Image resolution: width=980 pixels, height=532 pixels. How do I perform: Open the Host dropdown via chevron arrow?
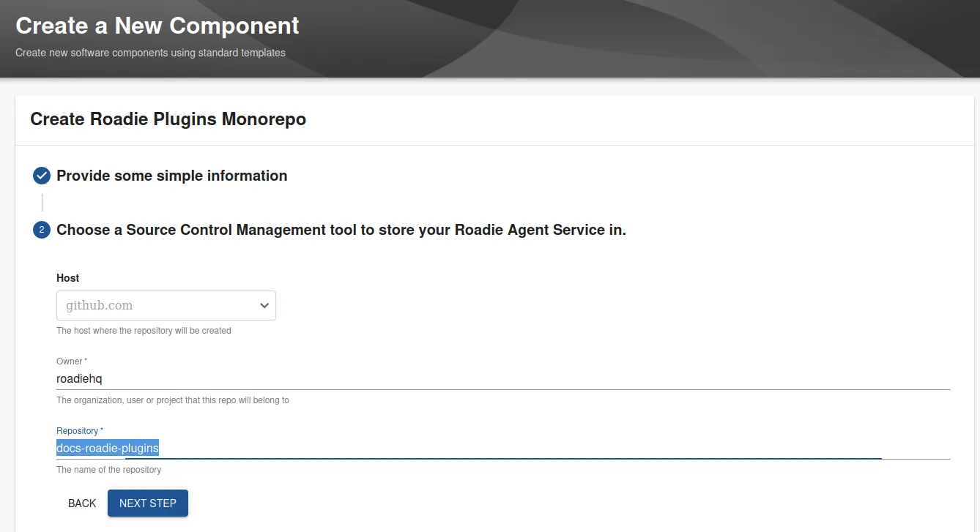point(264,306)
